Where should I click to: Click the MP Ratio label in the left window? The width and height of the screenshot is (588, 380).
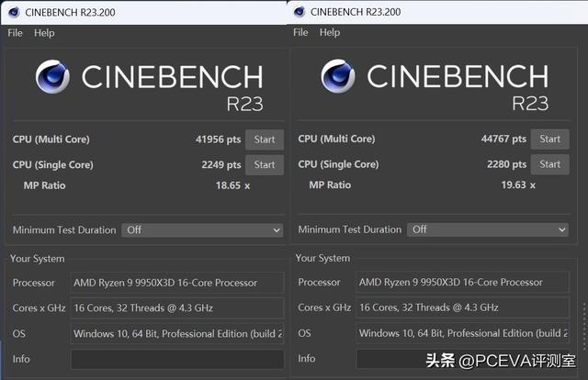[44, 185]
